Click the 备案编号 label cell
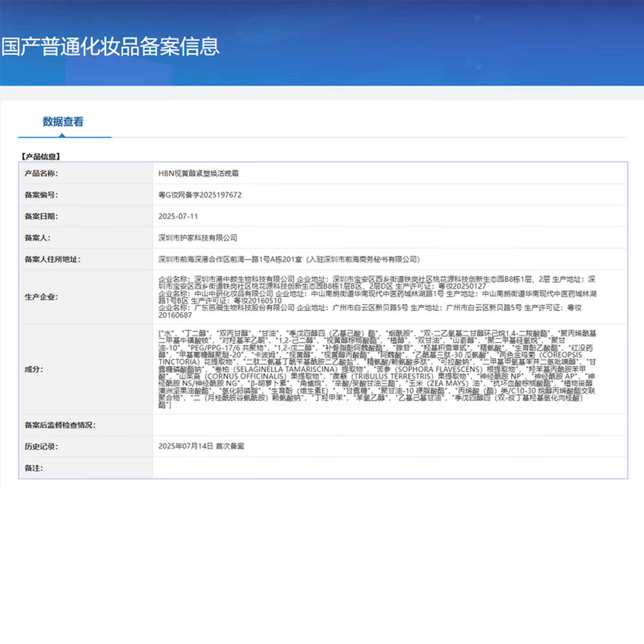 tap(41, 195)
